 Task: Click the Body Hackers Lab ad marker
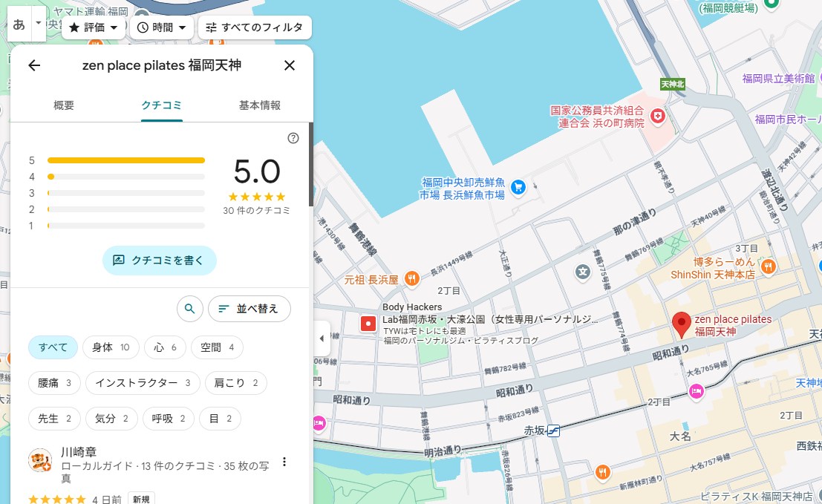368,324
